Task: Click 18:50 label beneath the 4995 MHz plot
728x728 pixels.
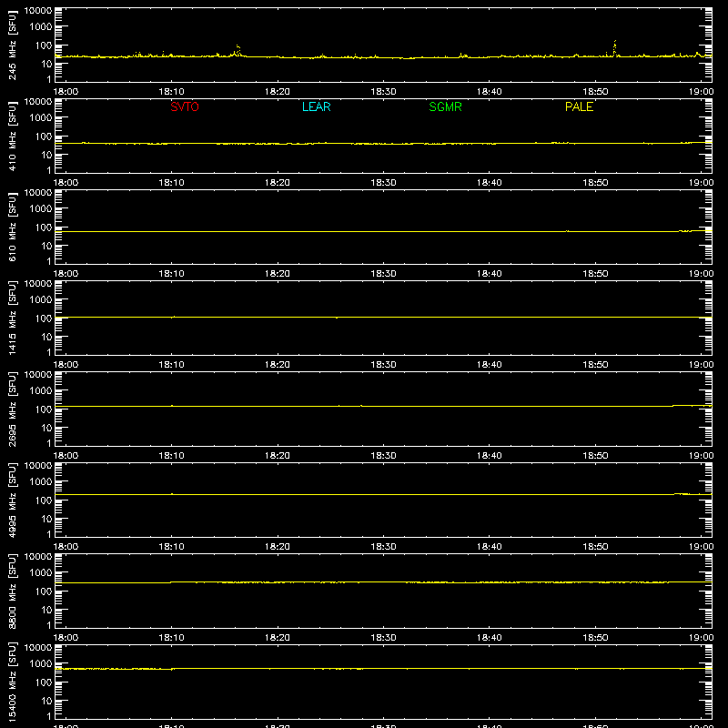Action: pyautogui.click(x=595, y=547)
